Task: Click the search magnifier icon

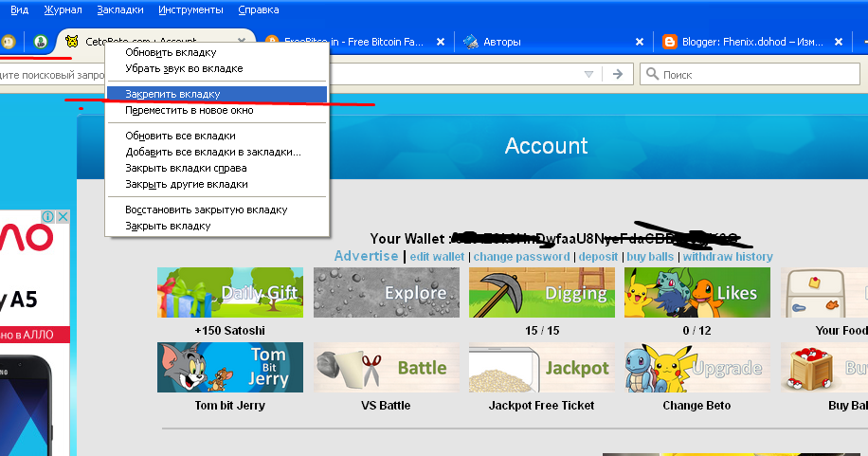Action: [x=653, y=74]
